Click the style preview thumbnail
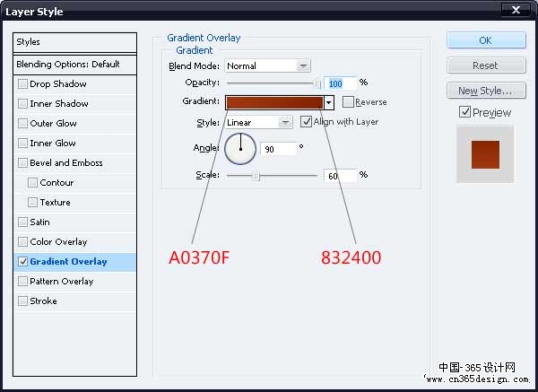This screenshot has height=392, width=538. click(x=485, y=154)
